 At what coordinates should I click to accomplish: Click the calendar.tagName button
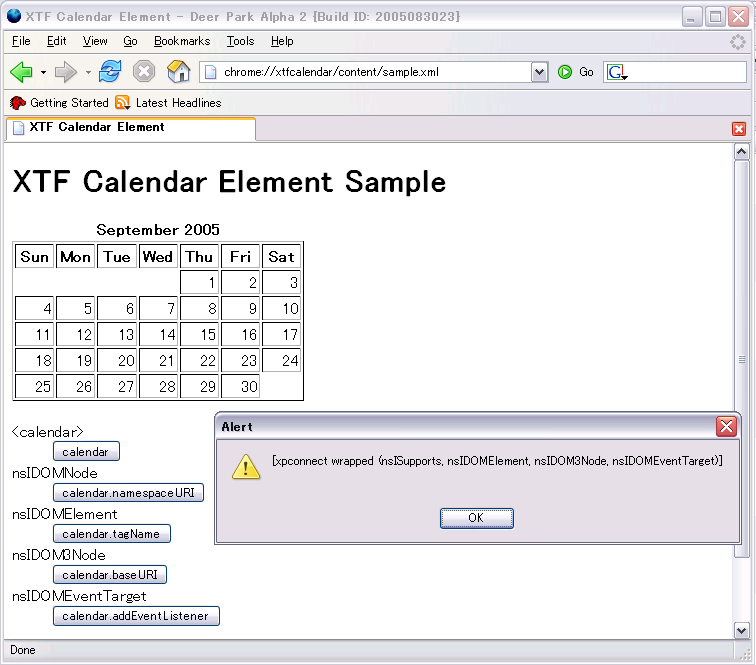(x=112, y=533)
